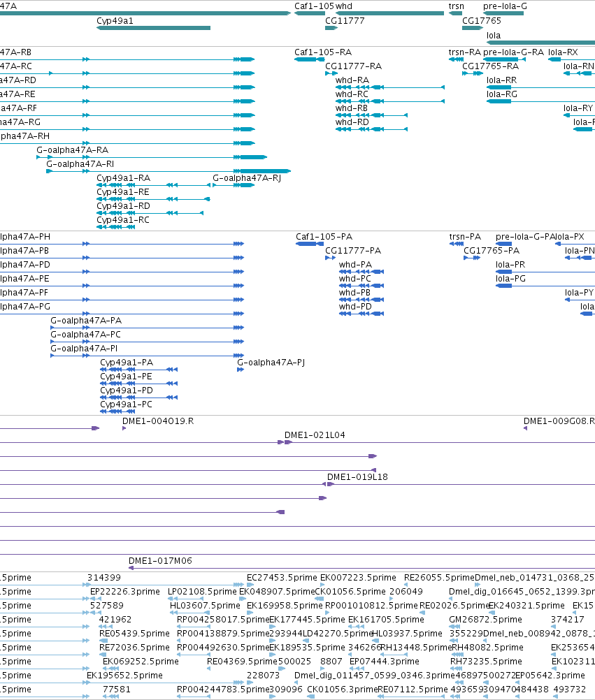Click the lola-PR protein label
Viewport: 595px width, 700px height.
(510, 265)
